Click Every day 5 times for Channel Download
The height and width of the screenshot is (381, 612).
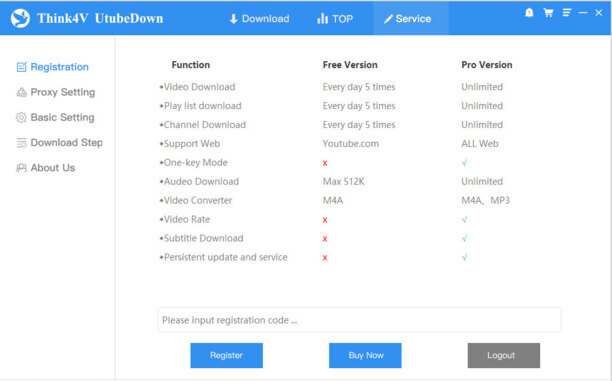(359, 125)
